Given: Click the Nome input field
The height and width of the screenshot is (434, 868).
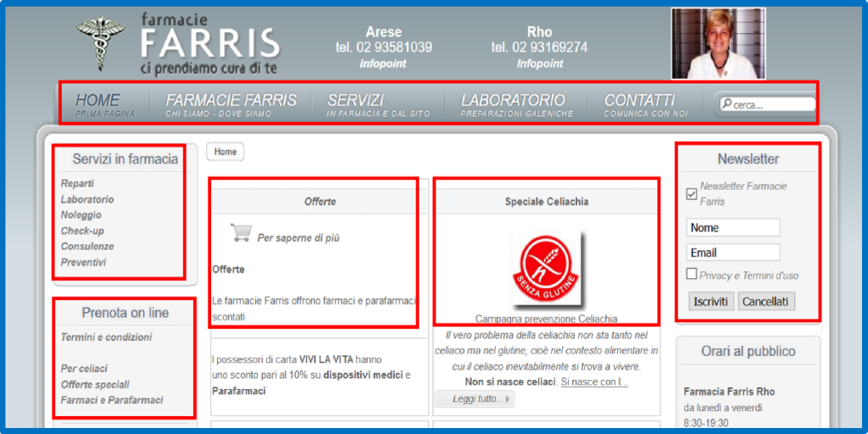Looking at the screenshot, I should coord(733,227).
